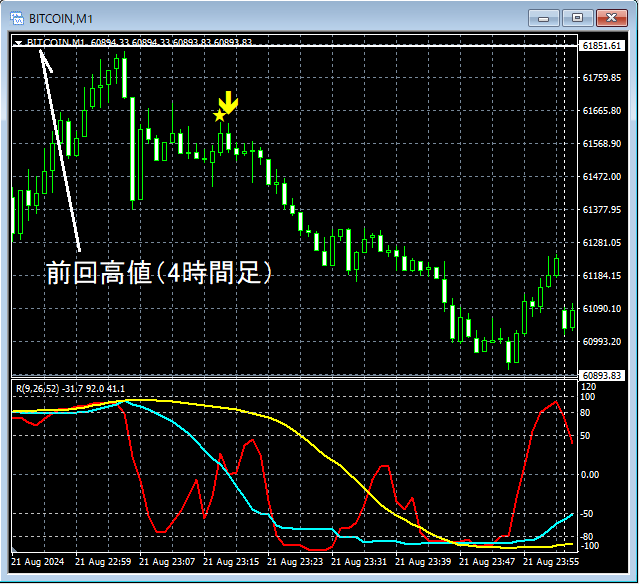This screenshot has width=640, height=584.
Task: Click price scale value 61090.10
Action: tap(602, 309)
